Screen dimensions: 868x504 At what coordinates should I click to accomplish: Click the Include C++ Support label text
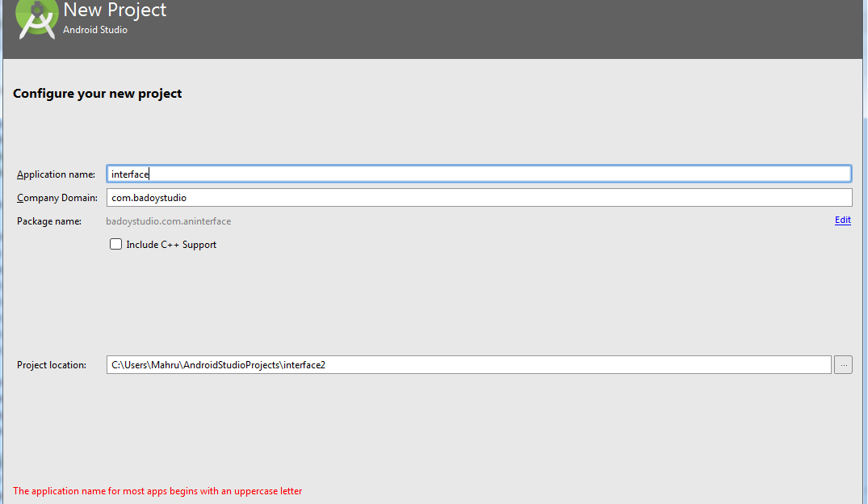click(171, 245)
